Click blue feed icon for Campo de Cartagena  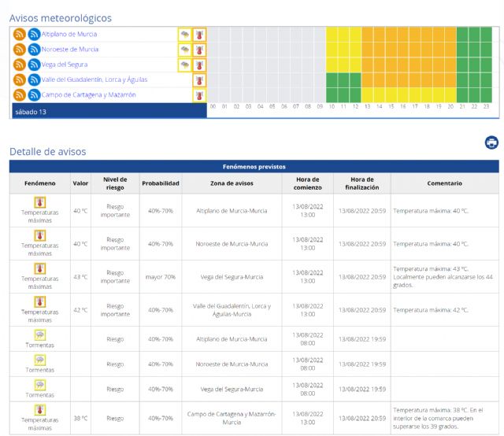point(34,94)
